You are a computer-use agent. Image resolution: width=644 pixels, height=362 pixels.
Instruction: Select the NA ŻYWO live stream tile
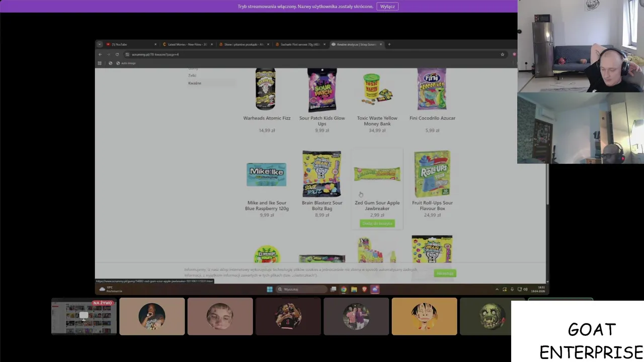click(84, 316)
